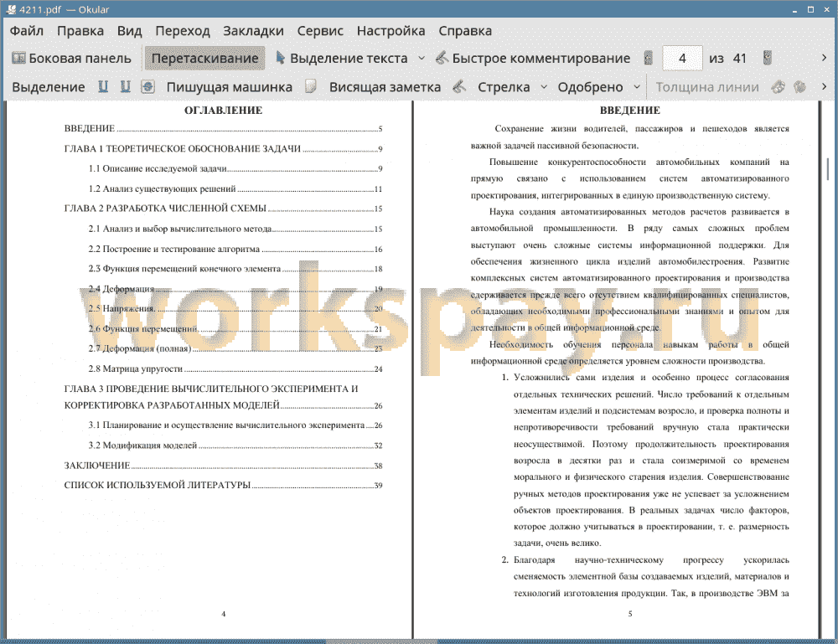Image resolution: width=838 pixels, height=644 pixels.
Task: Click 2.3 Функция перемещений конечного элемента entry
Action: (235, 269)
